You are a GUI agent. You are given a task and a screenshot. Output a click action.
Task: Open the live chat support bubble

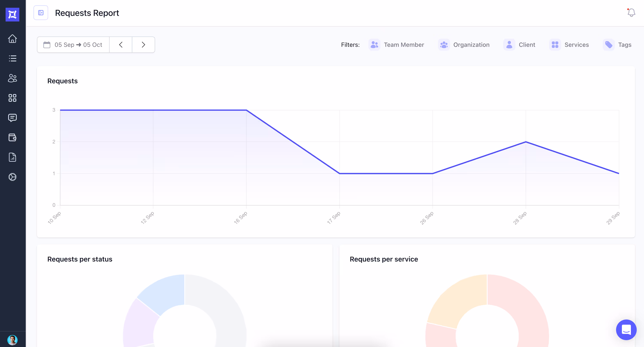[626, 330]
